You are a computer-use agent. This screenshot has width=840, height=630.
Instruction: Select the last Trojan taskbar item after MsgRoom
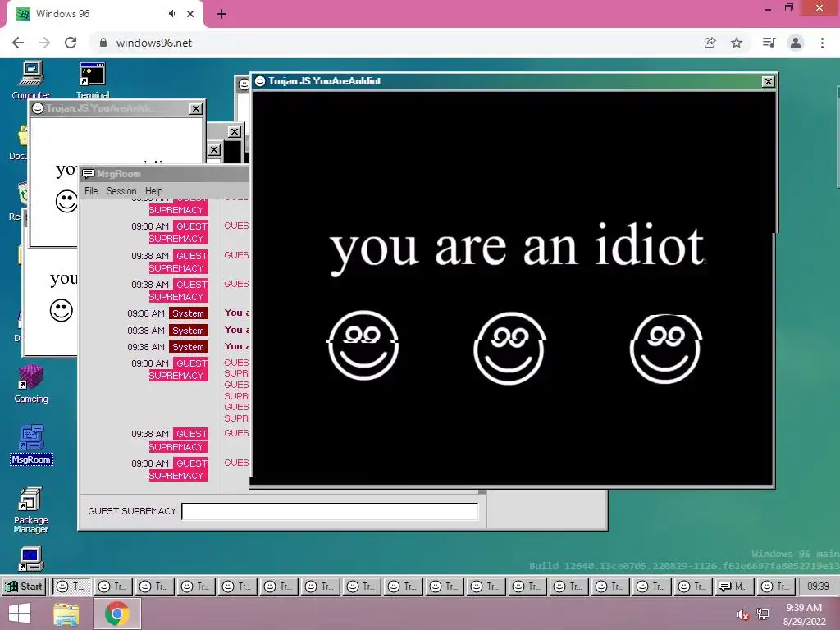click(776, 586)
